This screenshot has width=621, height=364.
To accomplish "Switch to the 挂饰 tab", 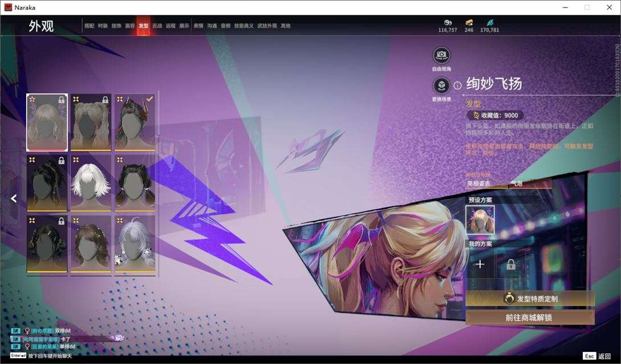I will (116, 26).
